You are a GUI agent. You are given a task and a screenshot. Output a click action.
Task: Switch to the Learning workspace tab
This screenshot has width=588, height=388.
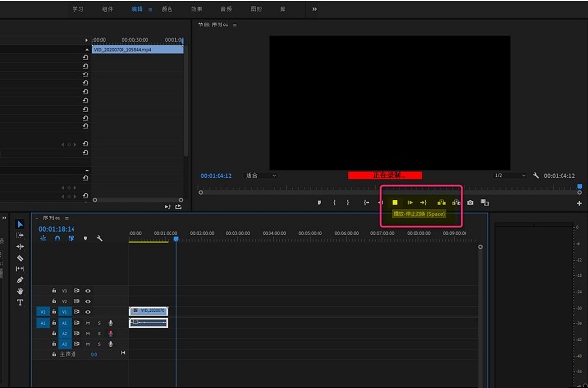click(x=78, y=9)
